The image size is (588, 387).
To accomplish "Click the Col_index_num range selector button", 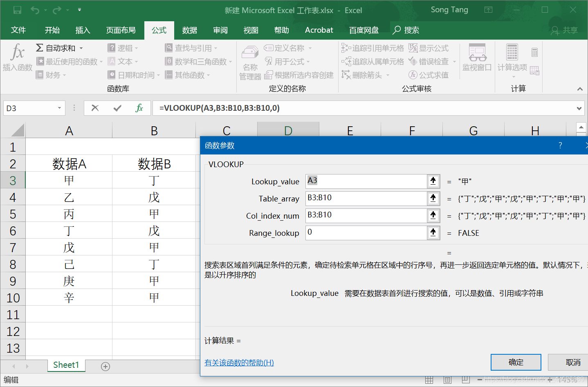I will [433, 215].
